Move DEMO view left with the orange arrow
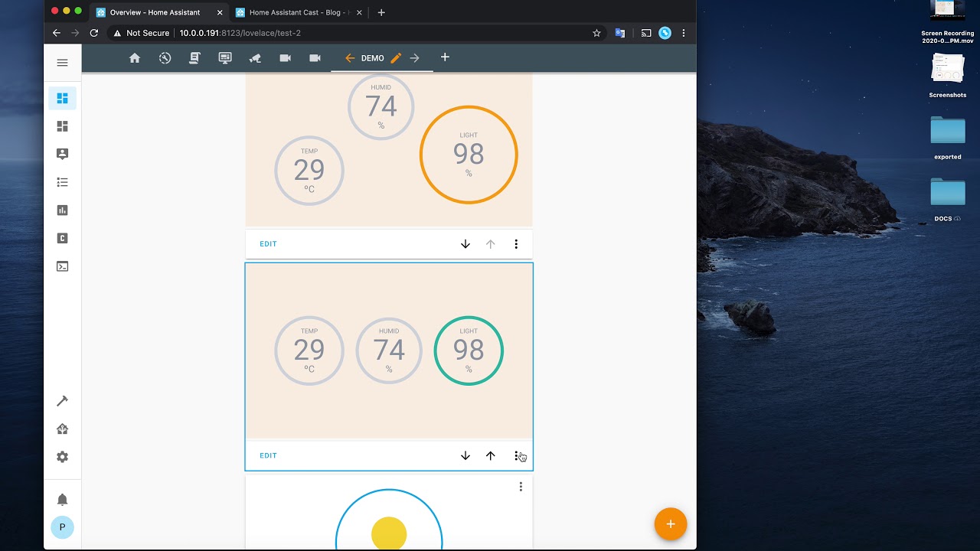The height and width of the screenshot is (551, 980). pyautogui.click(x=350, y=58)
